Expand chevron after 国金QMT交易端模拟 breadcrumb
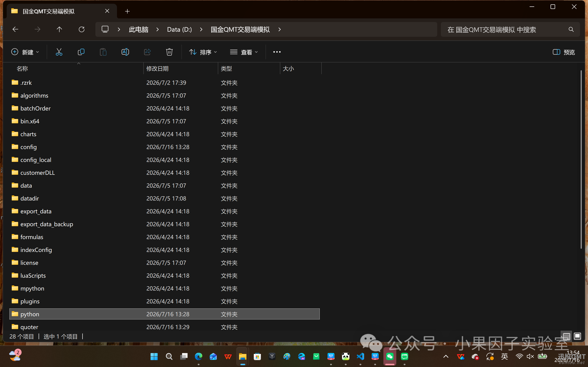The image size is (588, 367). point(280,29)
